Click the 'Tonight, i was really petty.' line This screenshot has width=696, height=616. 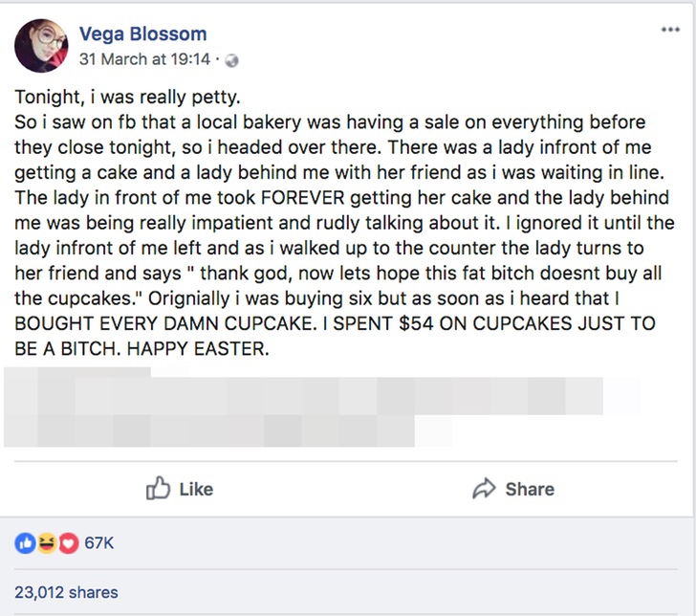click(127, 98)
